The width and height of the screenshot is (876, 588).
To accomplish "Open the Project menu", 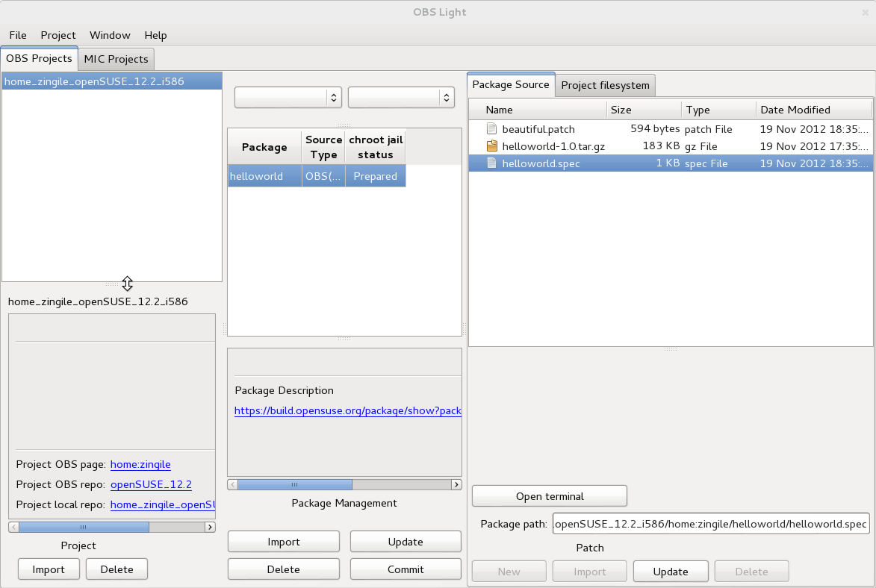I will 58,35.
